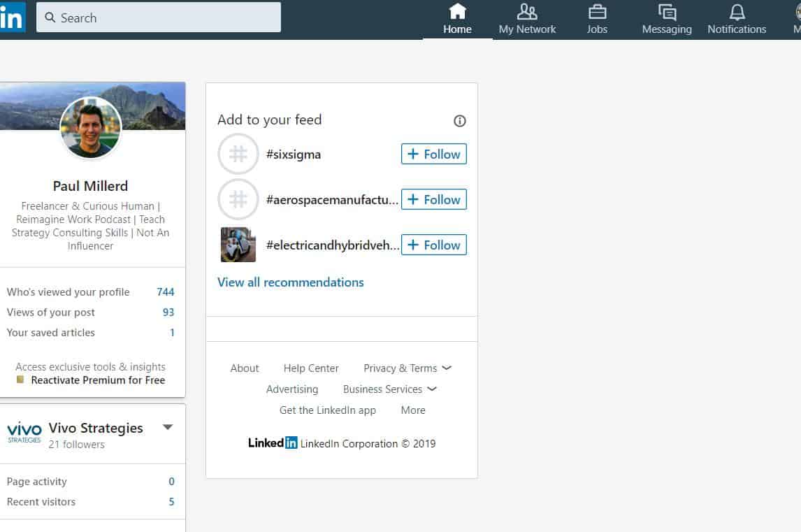This screenshot has width=801, height=532.
Task: Click Get the LinkedIn app
Action: [327, 410]
